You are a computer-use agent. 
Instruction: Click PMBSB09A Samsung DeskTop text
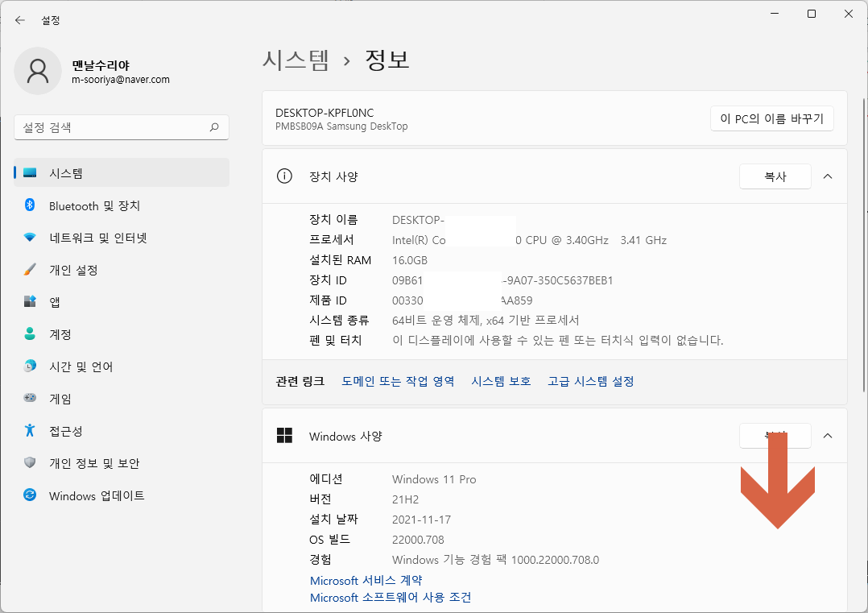341,126
